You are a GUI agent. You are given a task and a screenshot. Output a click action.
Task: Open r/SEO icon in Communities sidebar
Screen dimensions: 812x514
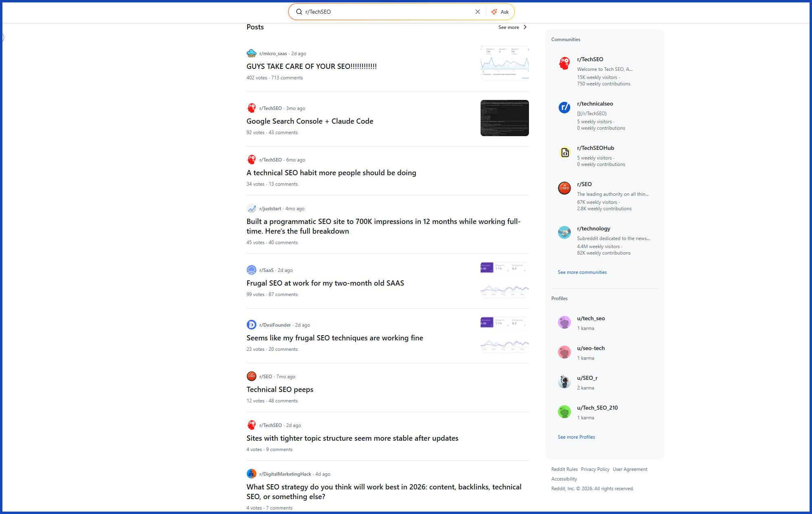(x=564, y=188)
